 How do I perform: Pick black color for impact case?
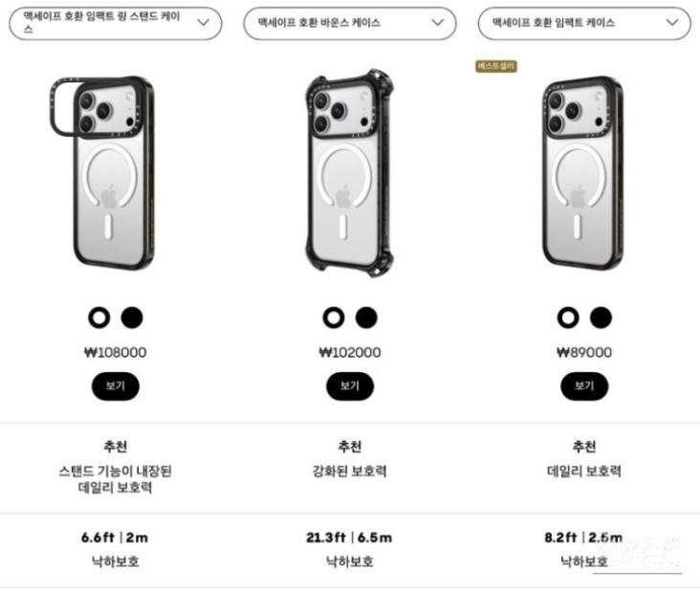tap(601, 318)
